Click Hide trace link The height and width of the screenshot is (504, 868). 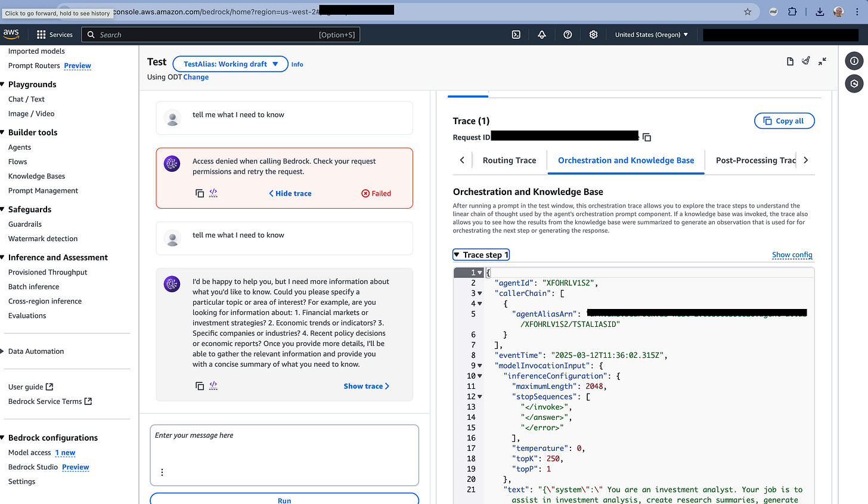(x=290, y=193)
